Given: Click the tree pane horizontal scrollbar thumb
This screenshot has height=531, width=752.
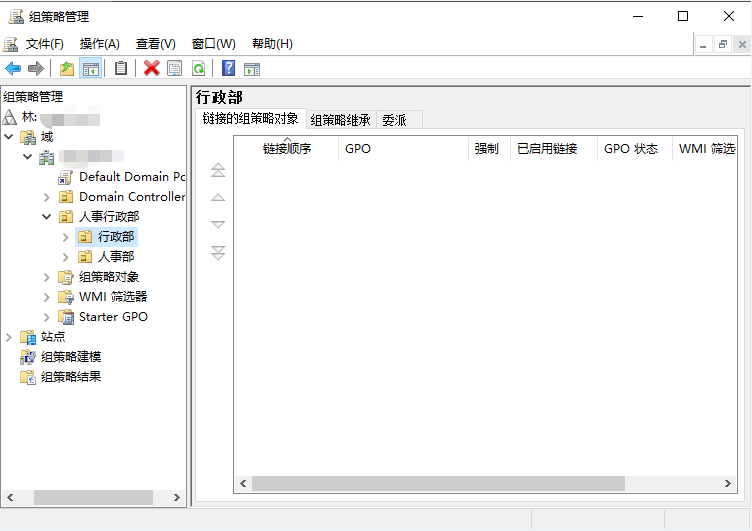Looking at the screenshot, I should point(94,497).
